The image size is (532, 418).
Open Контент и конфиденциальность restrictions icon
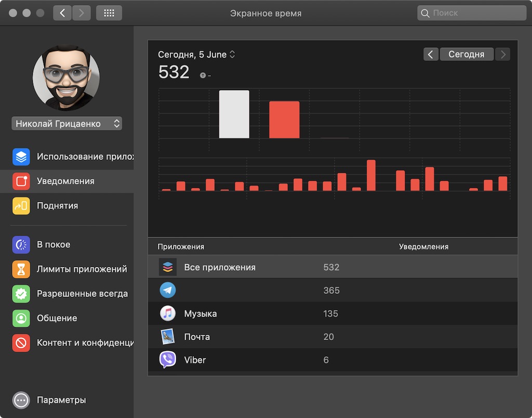21,343
